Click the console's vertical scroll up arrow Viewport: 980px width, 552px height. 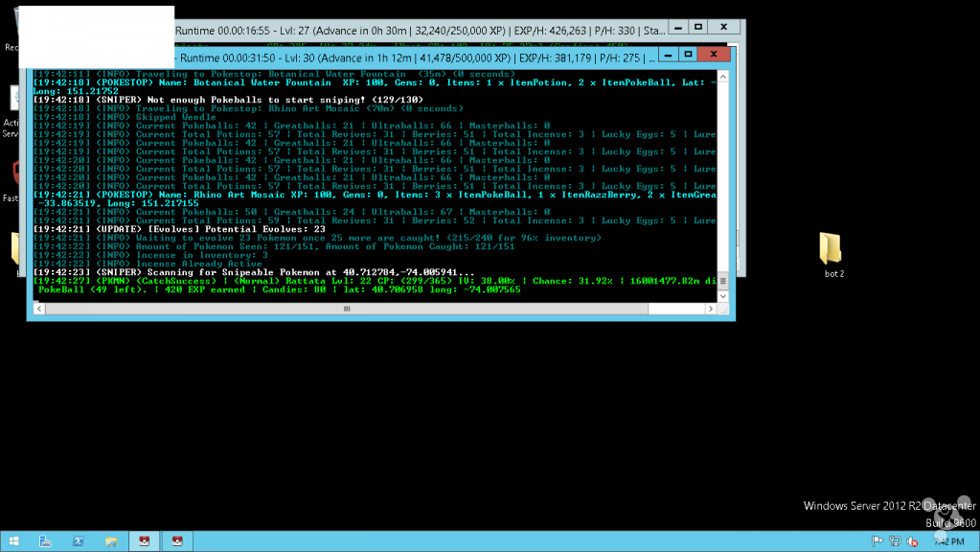pos(723,77)
